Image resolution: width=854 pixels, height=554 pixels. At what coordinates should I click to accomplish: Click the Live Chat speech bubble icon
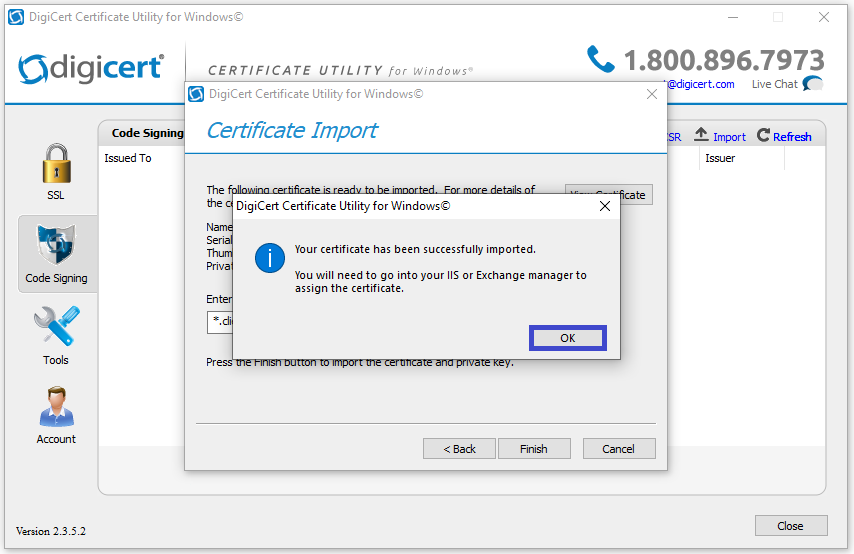[813, 84]
